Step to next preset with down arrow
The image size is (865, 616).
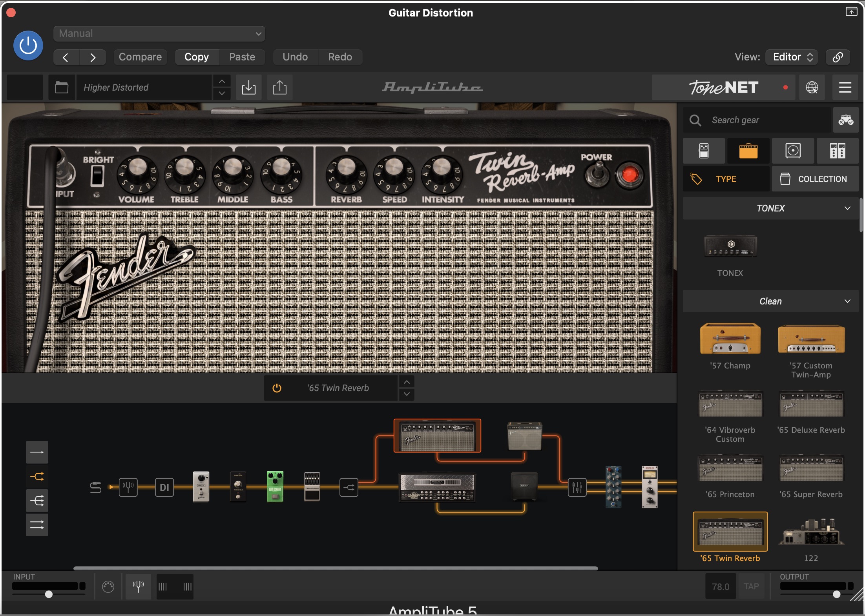pyautogui.click(x=222, y=93)
